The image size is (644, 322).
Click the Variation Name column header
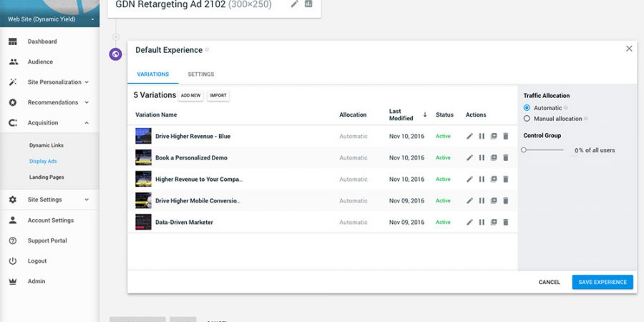[x=156, y=115]
